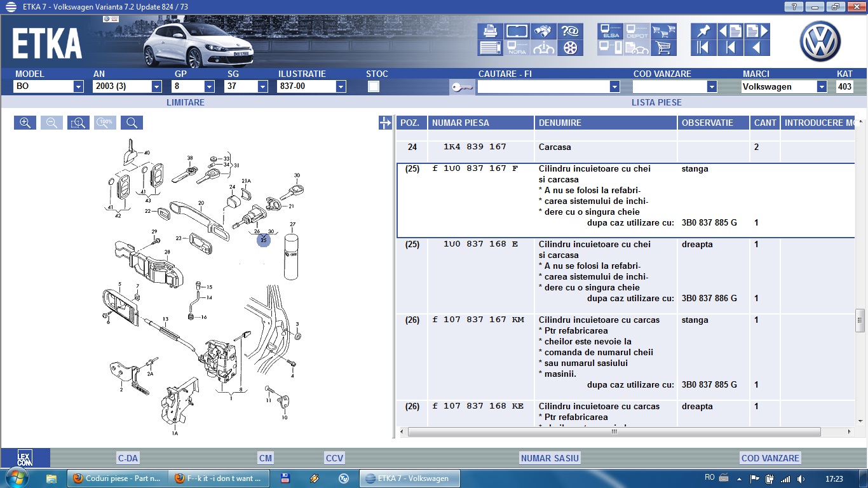Click the CAUTARE - FI search field
Viewport: 868px width, 488px height.
point(543,86)
